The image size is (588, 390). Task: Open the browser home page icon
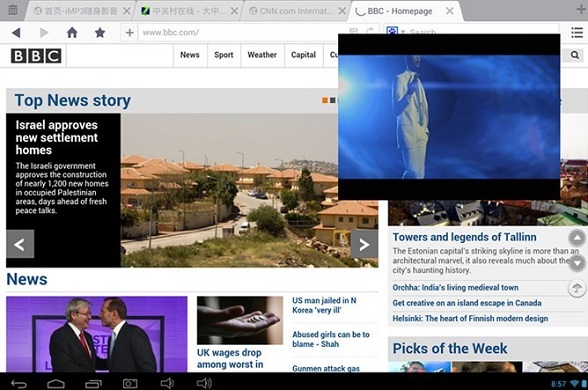(x=72, y=33)
